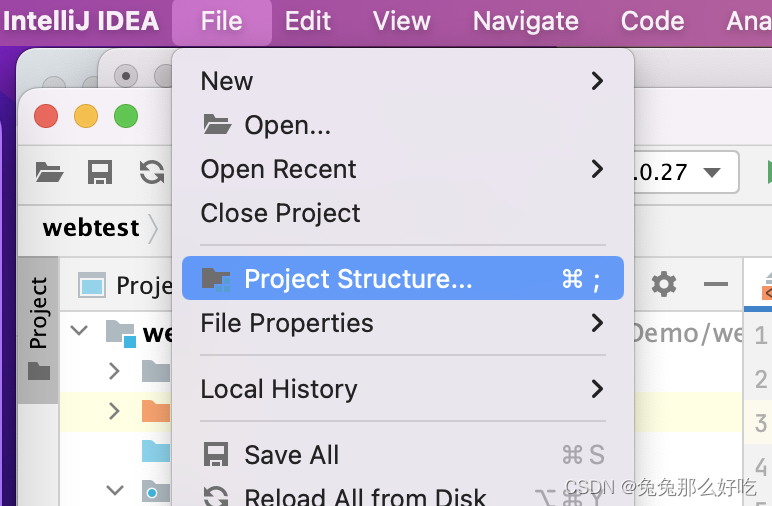This screenshot has height=506, width=772.
Task: Click the Save All floppy toolbar icon
Action: tap(100, 172)
